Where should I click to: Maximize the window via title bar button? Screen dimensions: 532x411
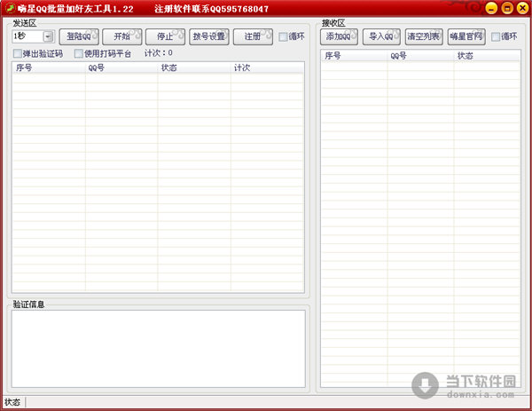[x=507, y=8]
